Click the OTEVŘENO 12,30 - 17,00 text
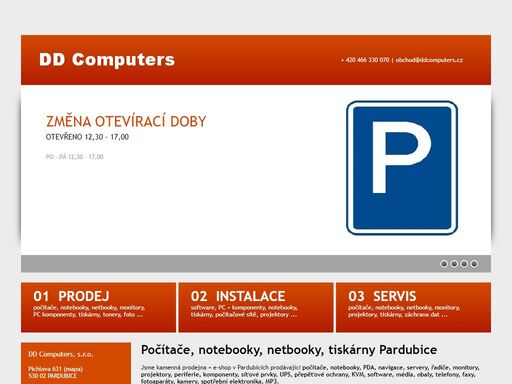The width and height of the screenshot is (512, 384). point(87,137)
